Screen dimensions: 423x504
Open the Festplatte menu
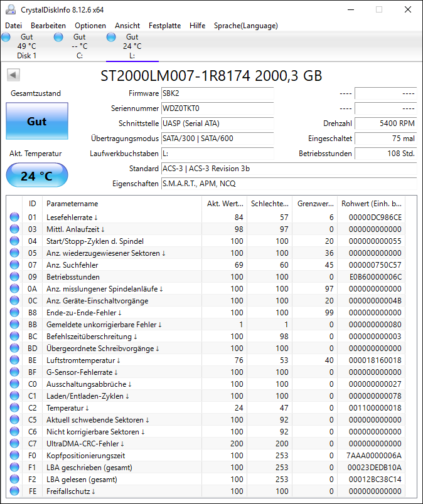pyautogui.click(x=164, y=26)
